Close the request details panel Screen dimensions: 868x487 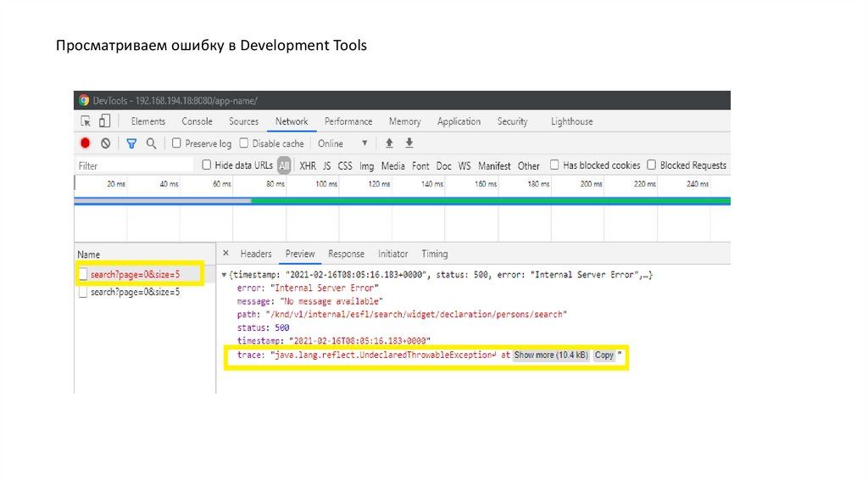coord(225,254)
